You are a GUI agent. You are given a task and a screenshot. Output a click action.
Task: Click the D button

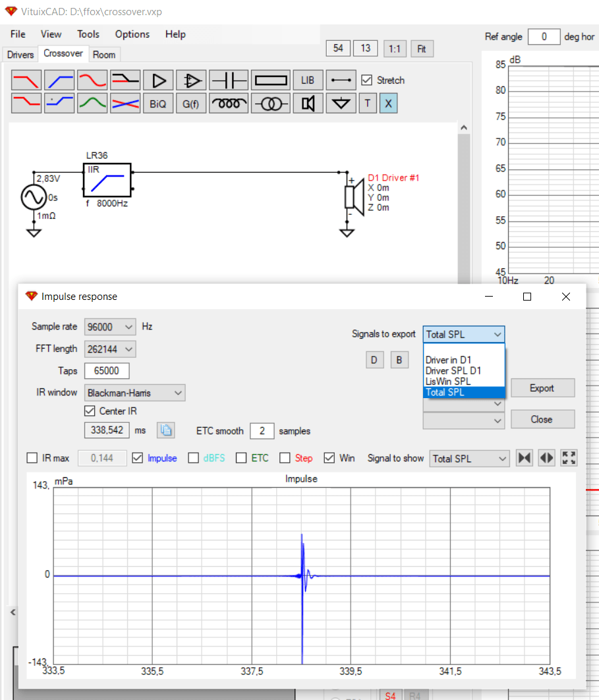374,360
